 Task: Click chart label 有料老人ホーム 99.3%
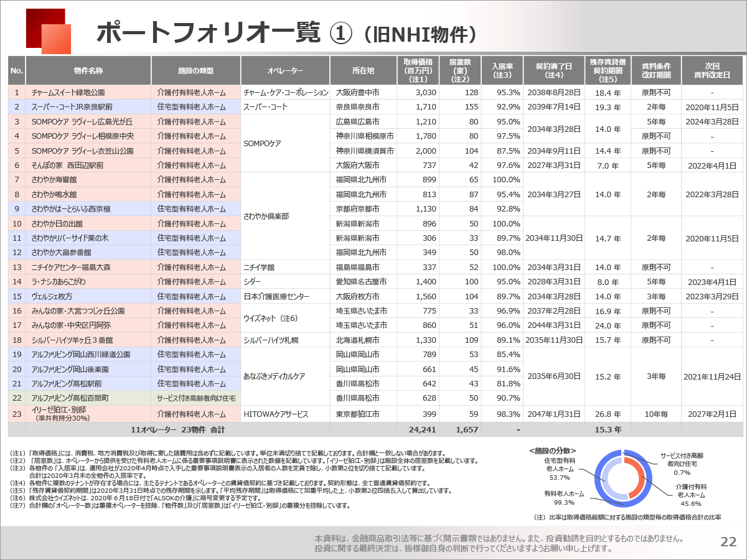tap(565, 498)
